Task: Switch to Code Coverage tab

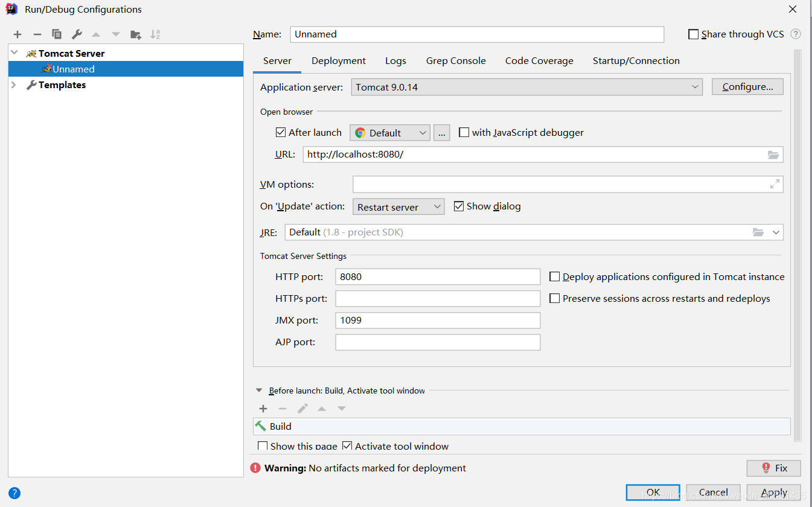Action: point(539,61)
